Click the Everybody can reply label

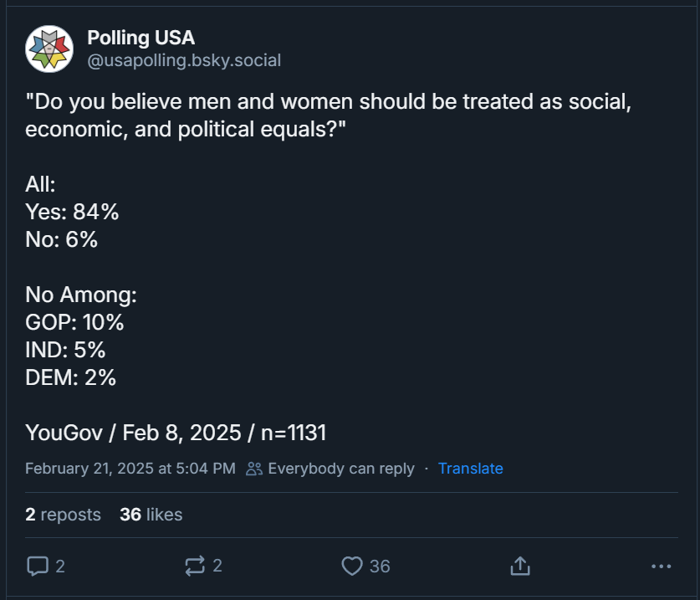point(341,469)
